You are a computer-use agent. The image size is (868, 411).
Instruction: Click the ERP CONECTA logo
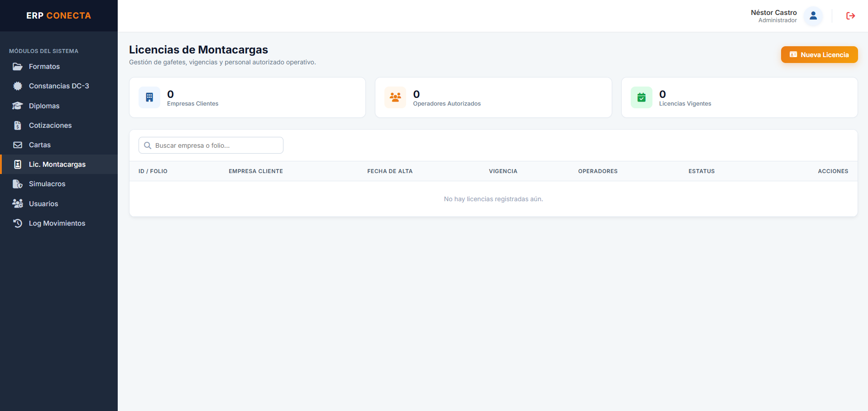[59, 16]
